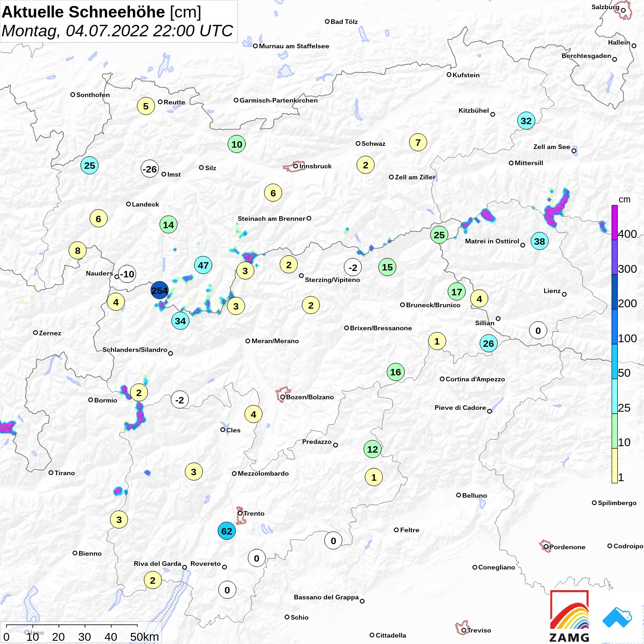644x644 pixels.
Task: Click the 25 marker west of Matrei
Action: pos(439,235)
